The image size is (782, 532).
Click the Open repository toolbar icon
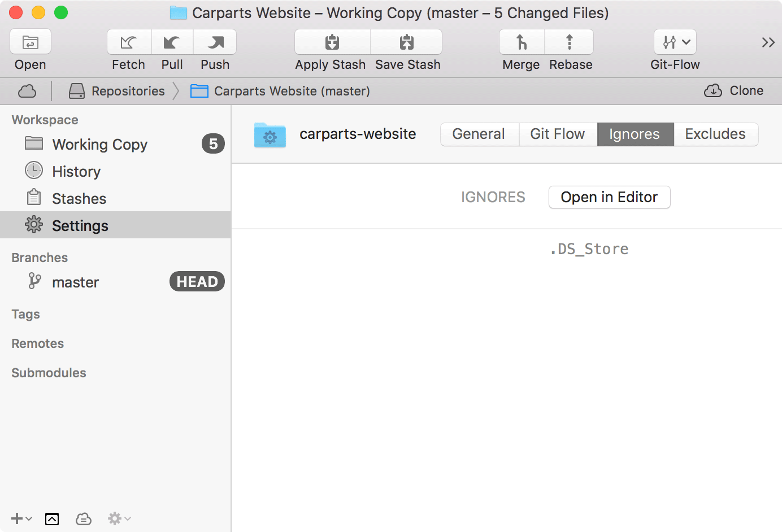[31, 42]
